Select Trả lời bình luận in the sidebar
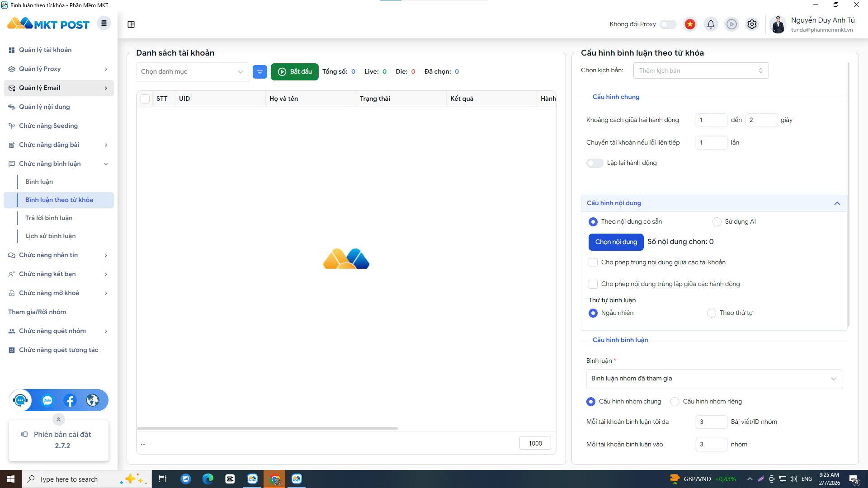The image size is (868, 488). click(49, 218)
